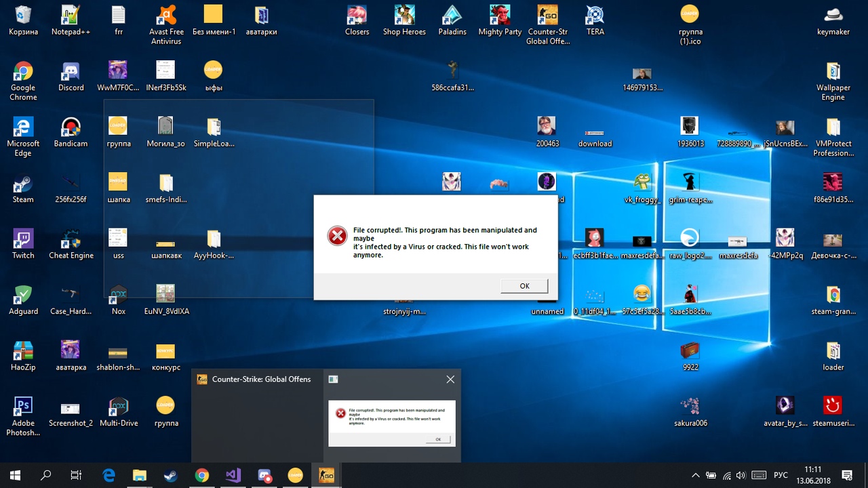
Task: Open the volume control in tray
Action: (x=741, y=475)
